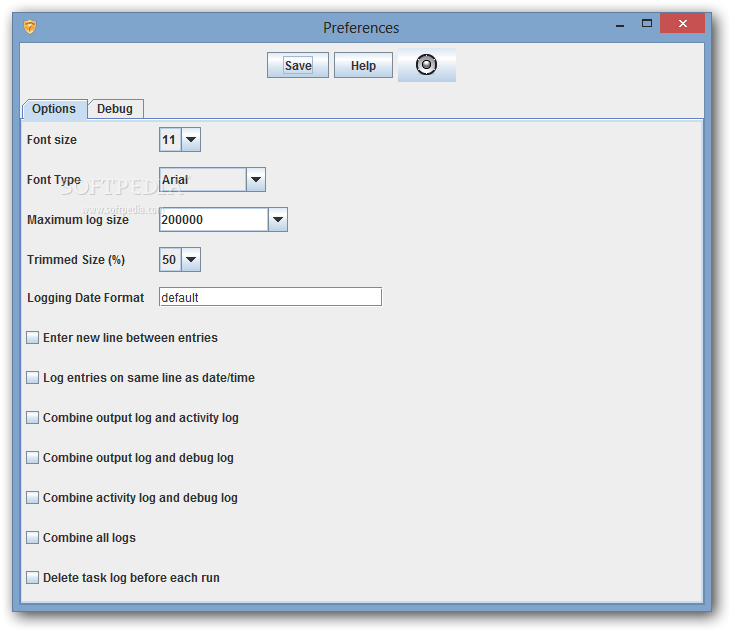
Task: Save the preferences
Action: [x=298, y=65]
